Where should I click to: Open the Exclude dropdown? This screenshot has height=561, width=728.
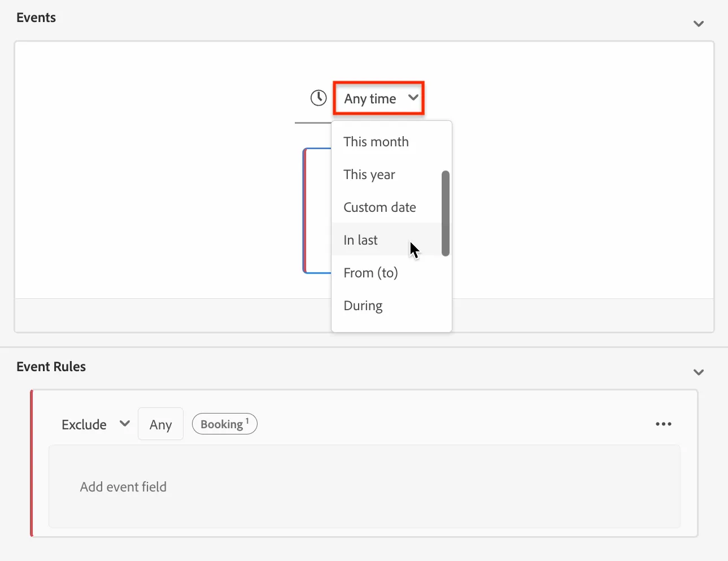tap(95, 424)
